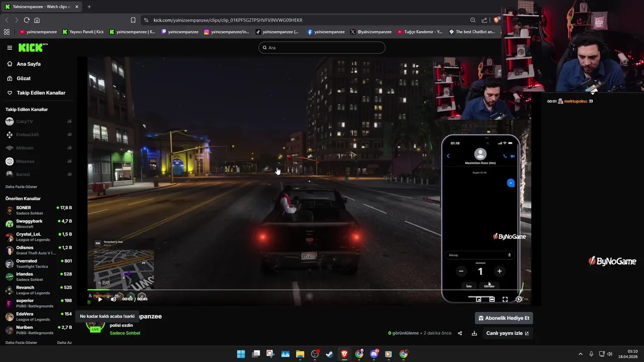644x362 pixels.
Task: Seek using the video progress bar
Action: click(309, 290)
